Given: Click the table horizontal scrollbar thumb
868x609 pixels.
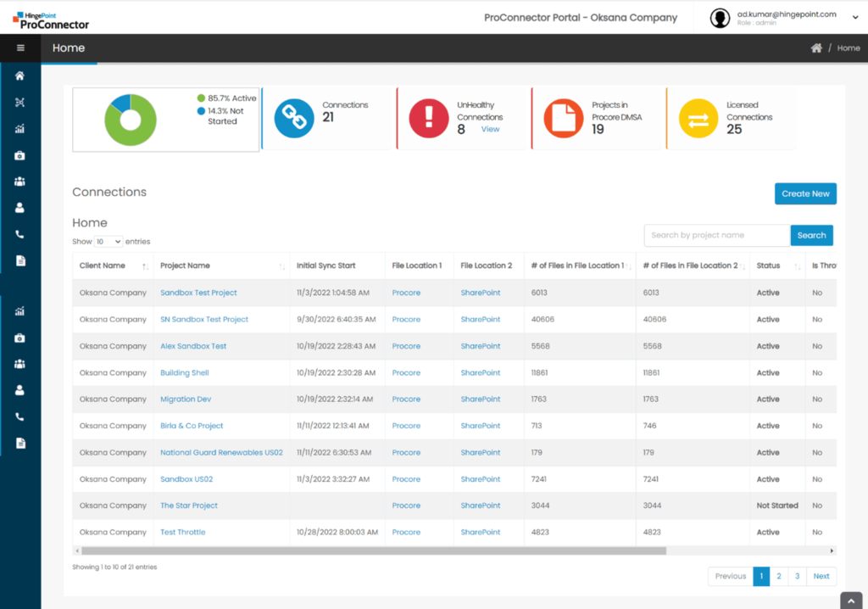Looking at the screenshot, I should 374,550.
